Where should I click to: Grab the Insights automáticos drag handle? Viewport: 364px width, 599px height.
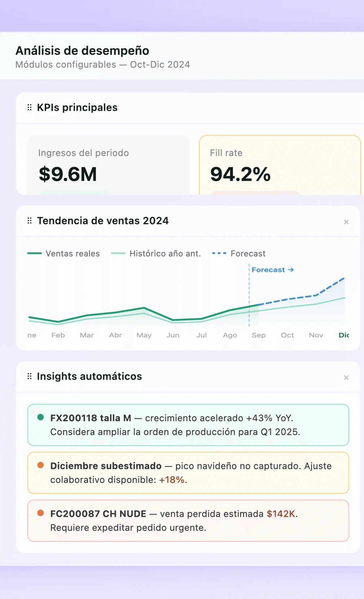30,376
